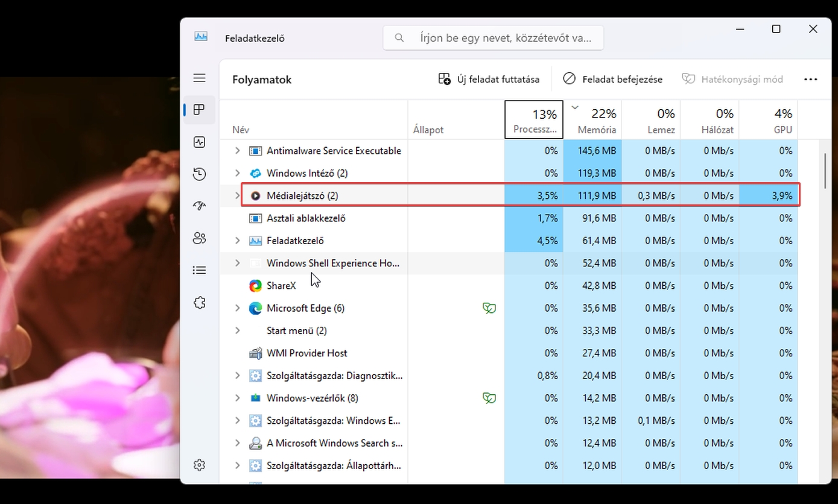838x504 pixels.
Task: Open Task Manager settings gear
Action: pyautogui.click(x=199, y=465)
